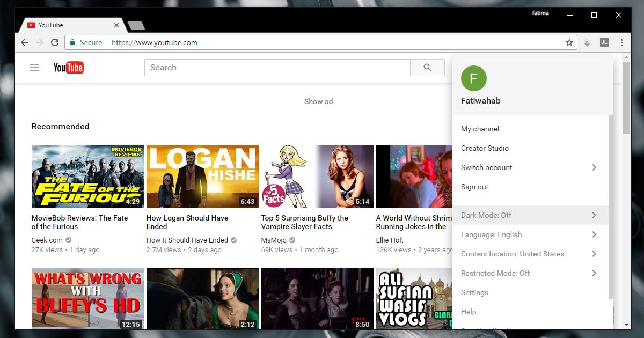The height and width of the screenshot is (338, 644).
Task: Open the YouTube hamburger guide menu
Action: pyautogui.click(x=34, y=68)
